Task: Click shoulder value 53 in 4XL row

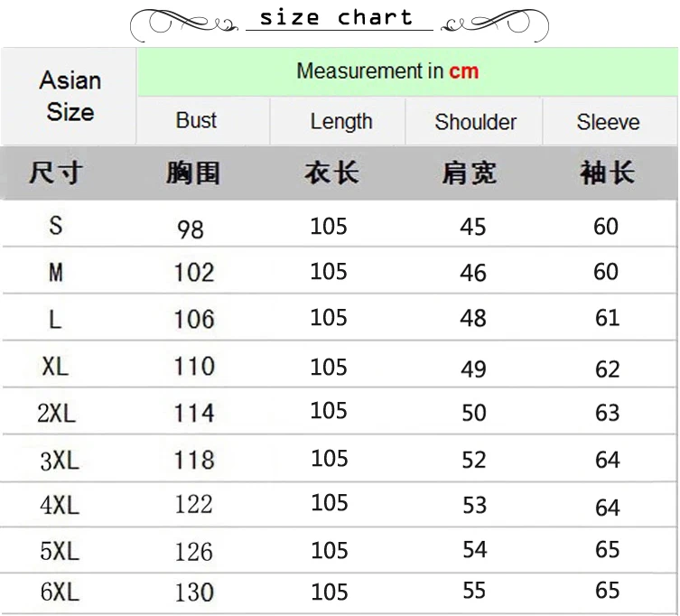Action: [475, 505]
